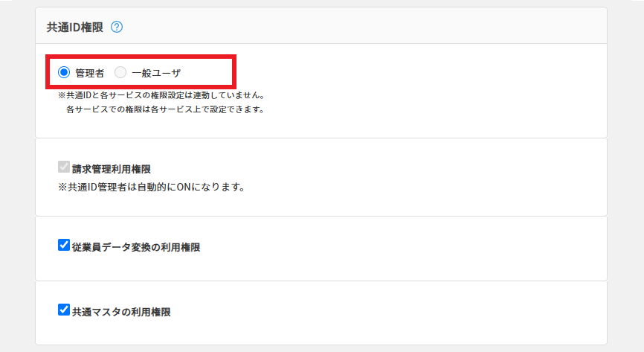Select the 一般ユーザ radio button

pyautogui.click(x=120, y=73)
